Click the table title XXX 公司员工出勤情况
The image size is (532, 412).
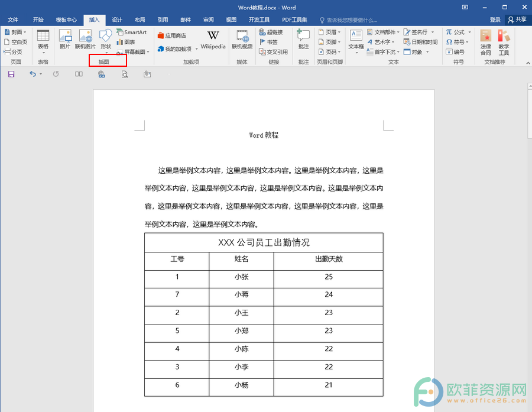(x=264, y=242)
